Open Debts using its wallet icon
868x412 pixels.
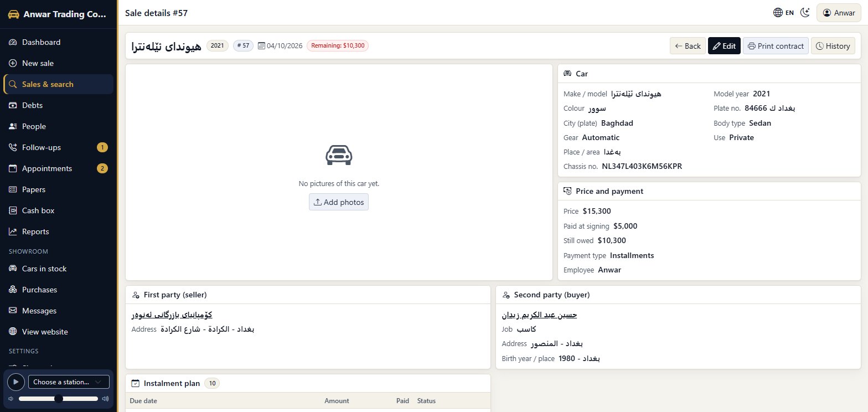13,105
